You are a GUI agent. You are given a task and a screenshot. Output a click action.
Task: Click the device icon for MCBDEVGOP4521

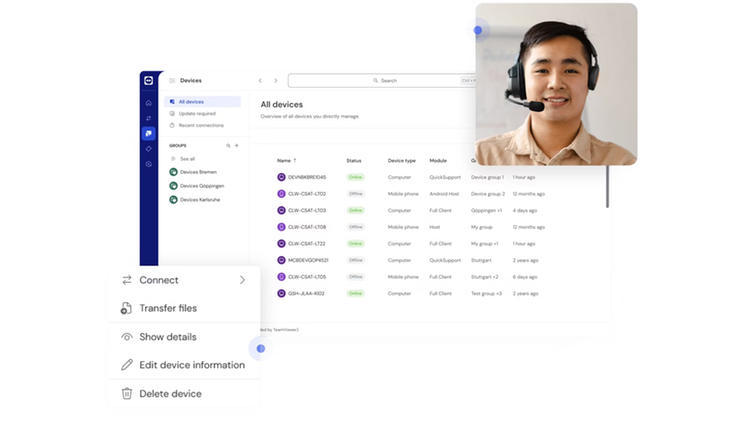click(281, 260)
